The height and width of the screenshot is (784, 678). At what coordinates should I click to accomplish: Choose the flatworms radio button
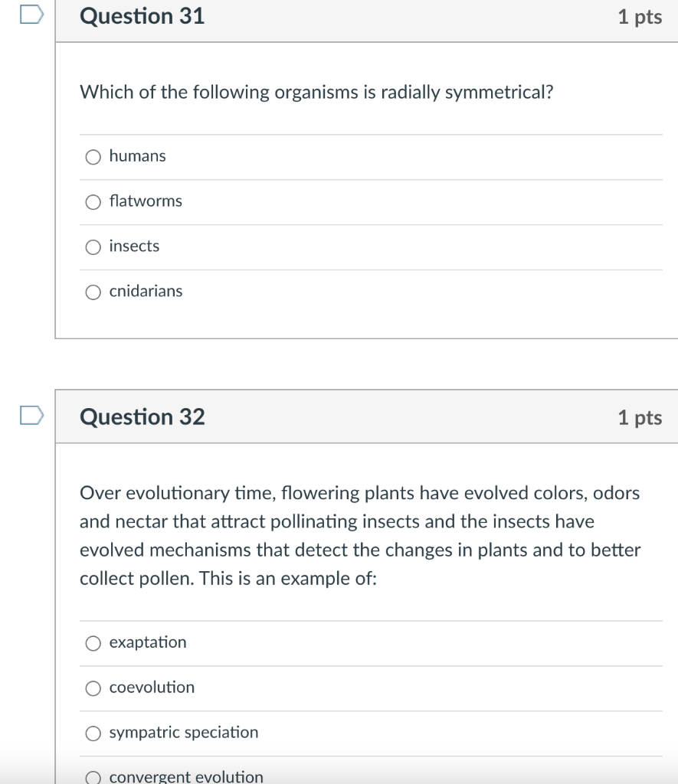[93, 202]
